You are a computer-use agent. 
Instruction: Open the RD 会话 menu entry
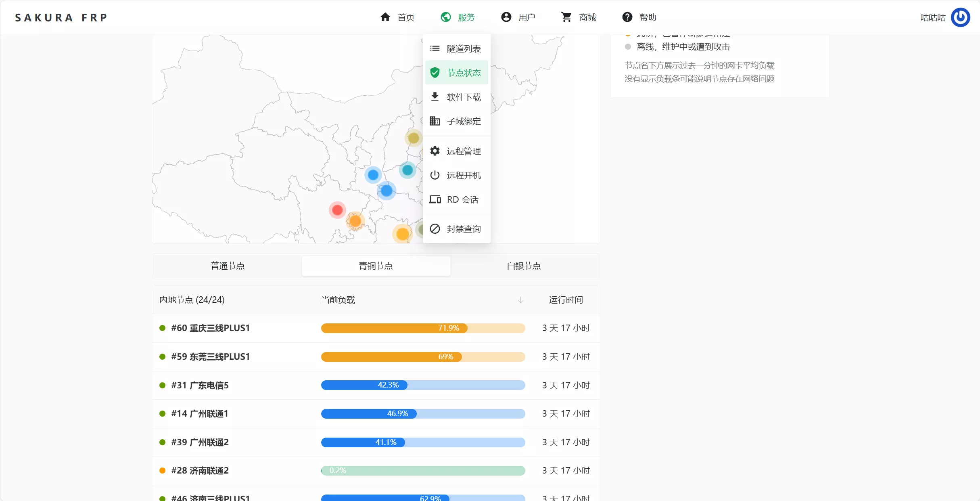tap(462, 199)
